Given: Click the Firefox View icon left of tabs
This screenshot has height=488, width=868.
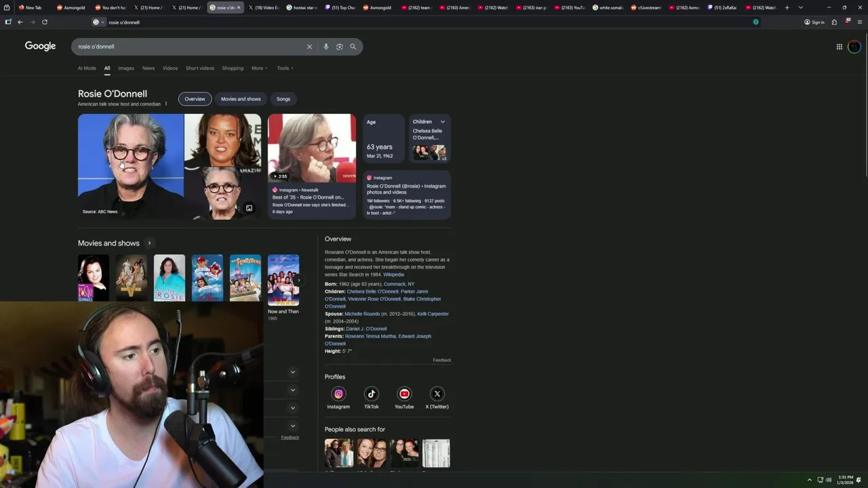Looking at the screenshot, I should 7,7.
